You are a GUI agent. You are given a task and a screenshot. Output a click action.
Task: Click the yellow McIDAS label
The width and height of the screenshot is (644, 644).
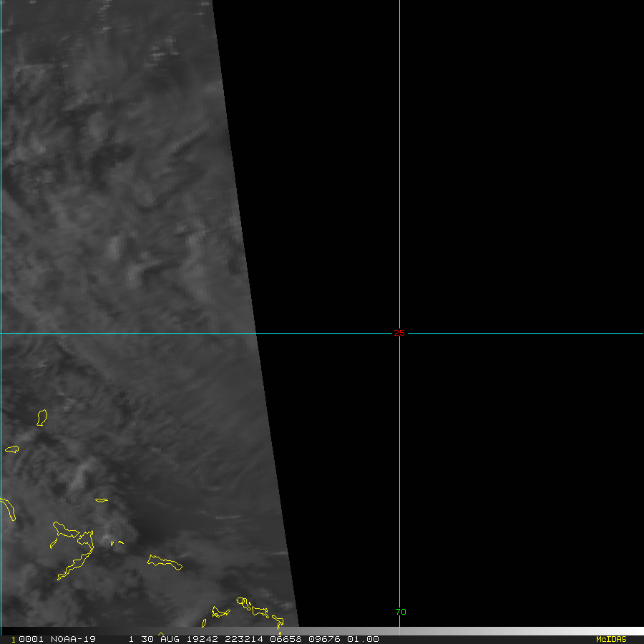tap(610, 639)
